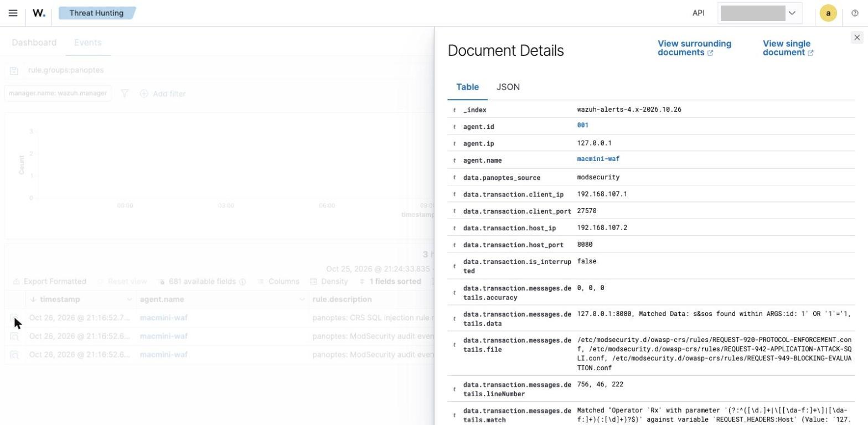Click client_ip field type icon
The width and height of the screenshot is (868, 425).
(x=454, y=194)
